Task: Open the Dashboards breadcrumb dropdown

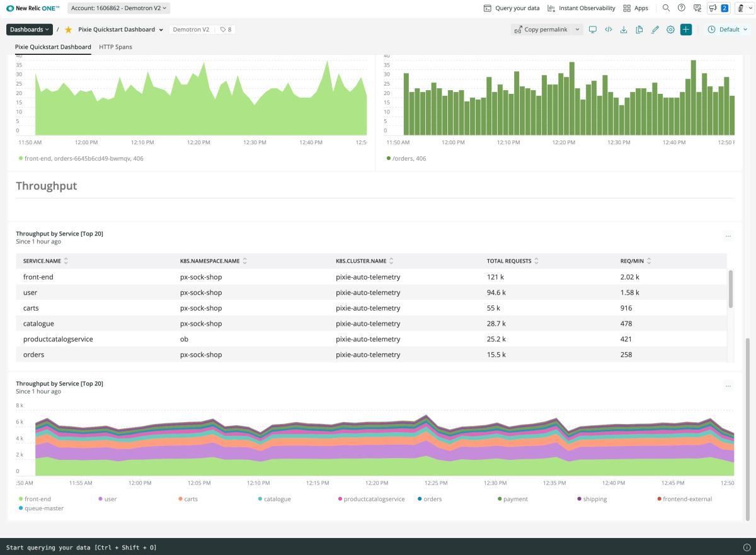Action: tap(29, 30)
